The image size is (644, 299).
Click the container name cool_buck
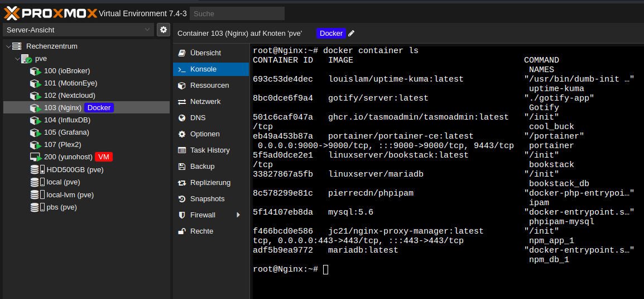tap(551, 127)
